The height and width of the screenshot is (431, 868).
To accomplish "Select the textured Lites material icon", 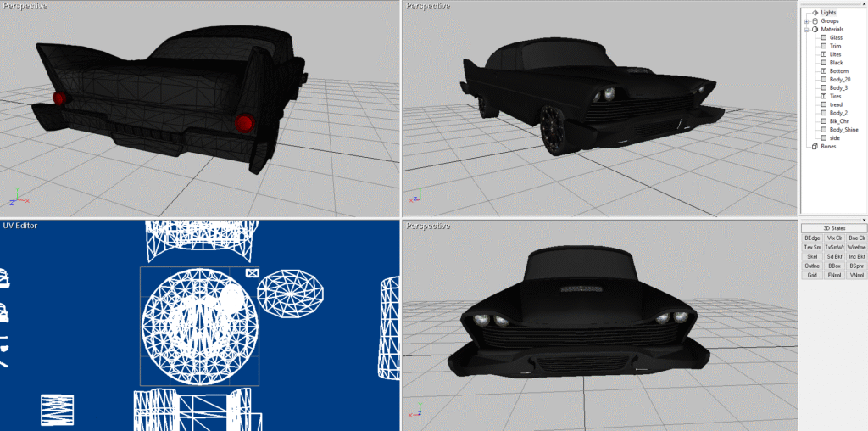I will [824, 54].
